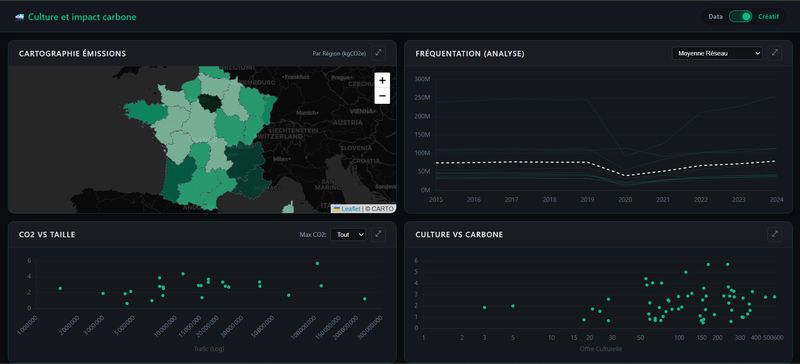Zoom in on the emissions map
The image size is (800, 364).
pos(382,80)
